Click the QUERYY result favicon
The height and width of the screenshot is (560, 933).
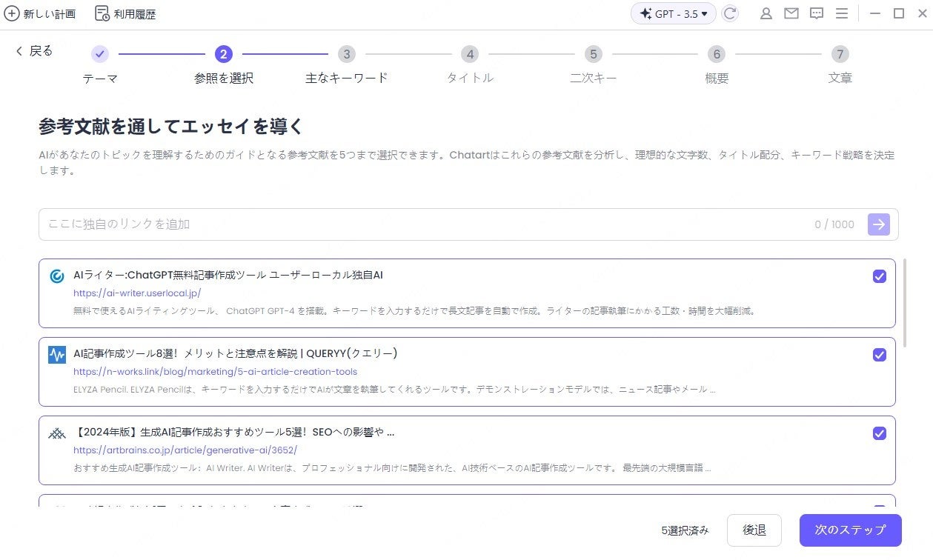pos(57,355)
